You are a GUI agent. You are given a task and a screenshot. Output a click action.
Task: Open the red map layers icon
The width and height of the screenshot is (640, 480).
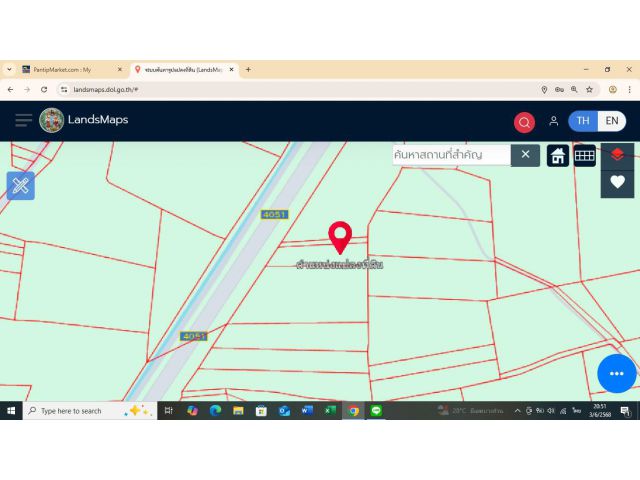[x=617, y=155]
